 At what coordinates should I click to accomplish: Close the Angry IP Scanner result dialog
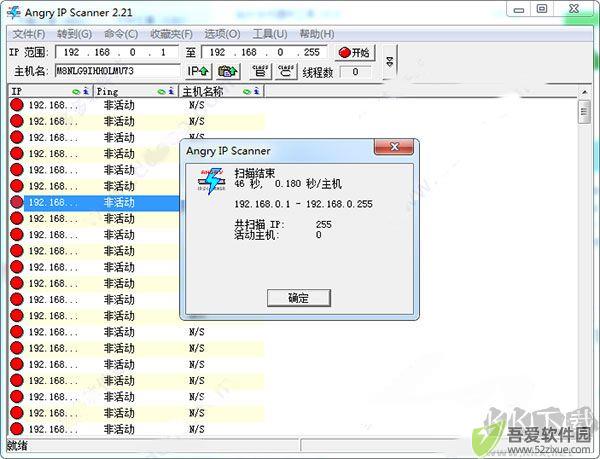coord(394,146)
